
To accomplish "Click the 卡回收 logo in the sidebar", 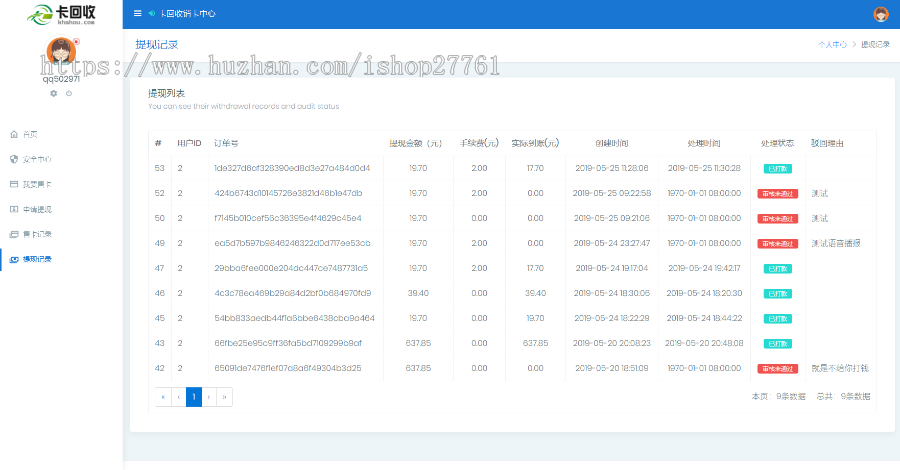I will [61, 14].
